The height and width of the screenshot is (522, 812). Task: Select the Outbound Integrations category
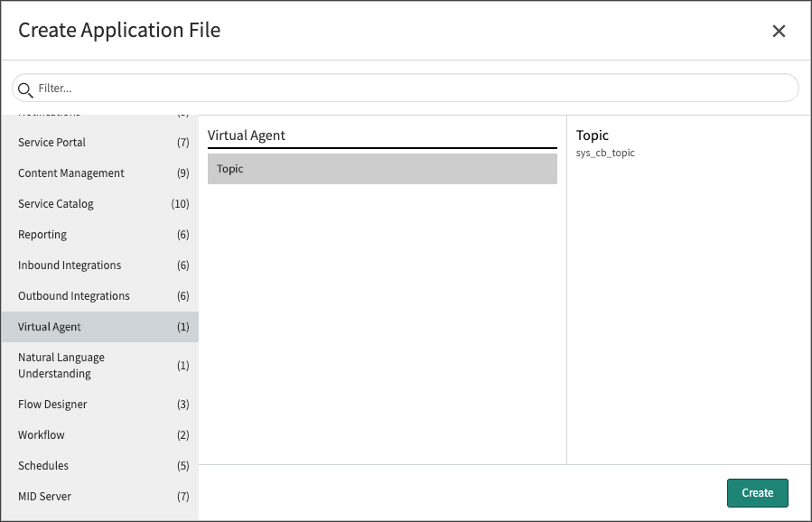pos(99,295)
